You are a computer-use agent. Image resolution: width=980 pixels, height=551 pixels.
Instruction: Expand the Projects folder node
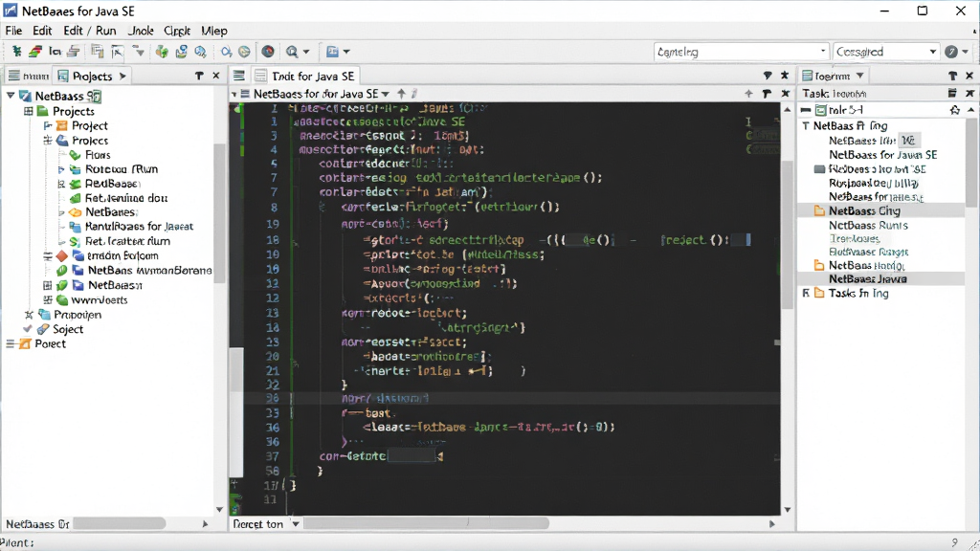(28, 111)
